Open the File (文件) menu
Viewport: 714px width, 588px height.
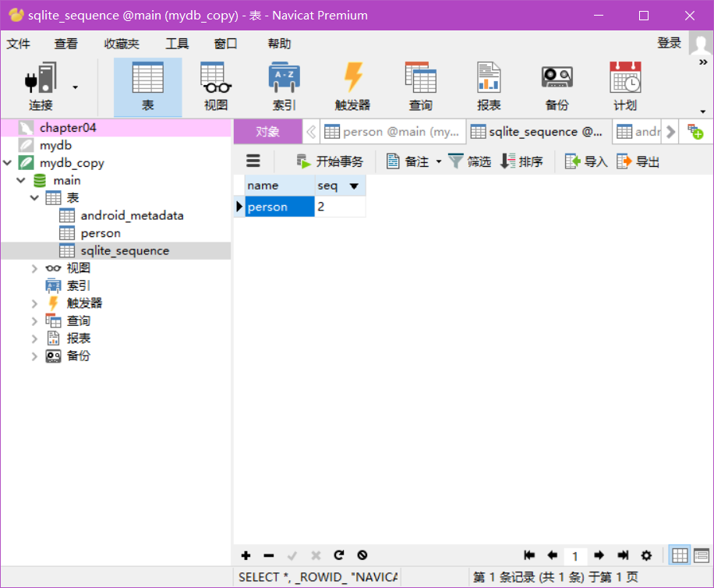18,44
